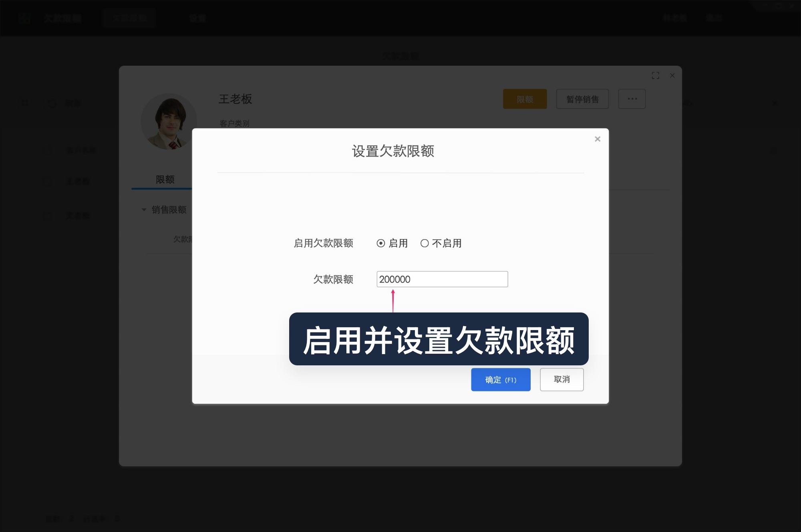Collapse the 销售限额 section
Screen dimensions: 801x532
pyautogui.click(x=143, y=210)
